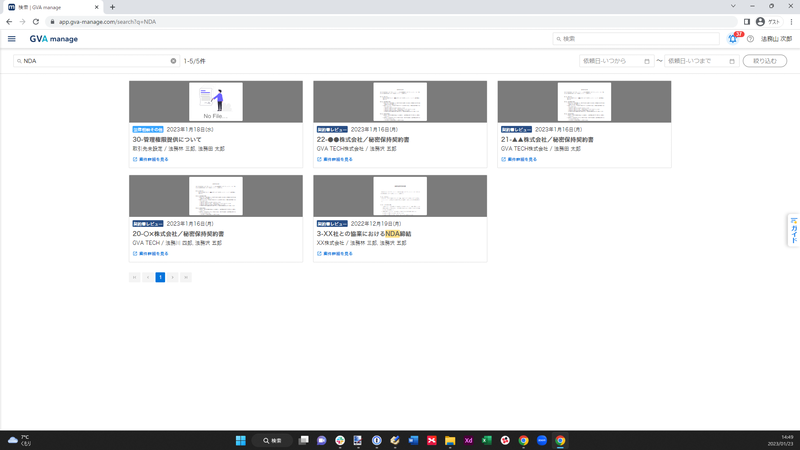Click the Windows Start button
This screenshot has height=450, width=800.
(240, 440)
